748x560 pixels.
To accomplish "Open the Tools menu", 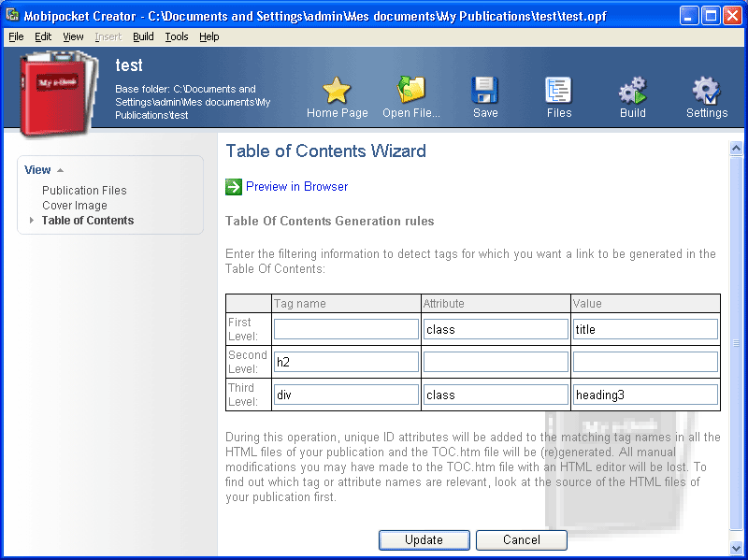I will [177, 36].
